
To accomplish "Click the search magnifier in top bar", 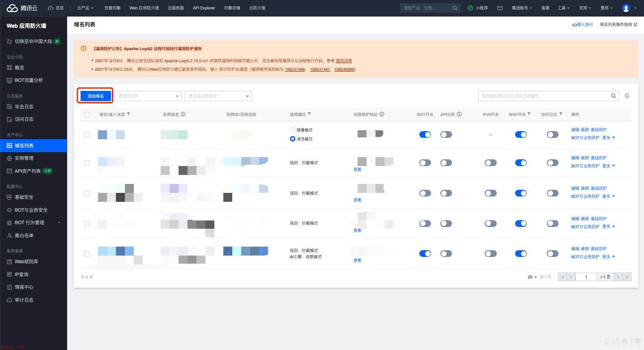I will tap(455, 8).
